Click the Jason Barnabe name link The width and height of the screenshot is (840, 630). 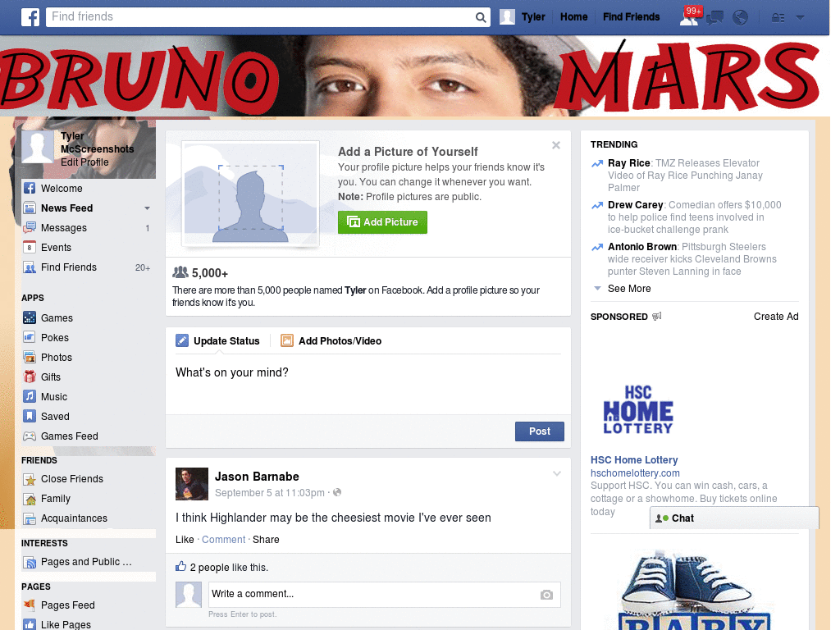(x=257, y=477)
